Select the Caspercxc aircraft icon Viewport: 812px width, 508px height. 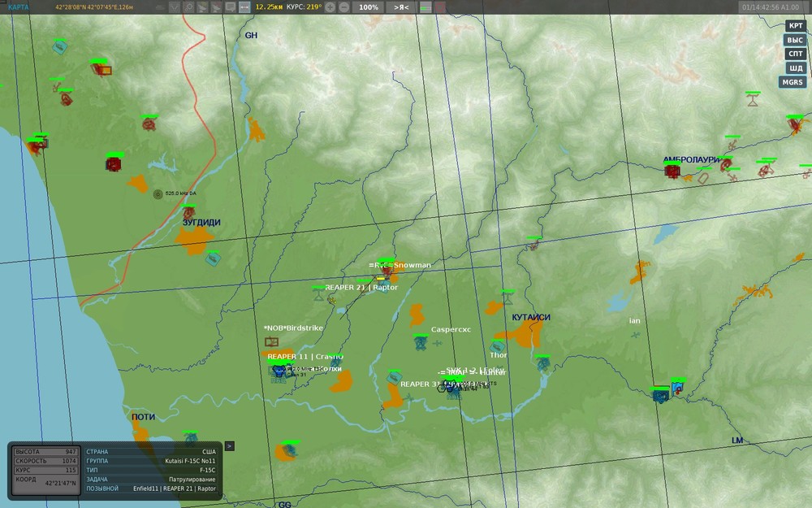point(438,343)
